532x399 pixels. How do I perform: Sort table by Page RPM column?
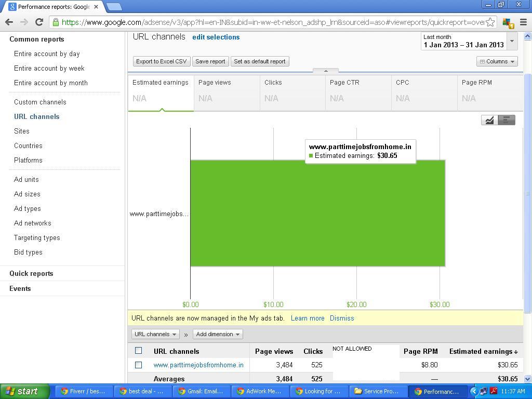pos(421,352)
